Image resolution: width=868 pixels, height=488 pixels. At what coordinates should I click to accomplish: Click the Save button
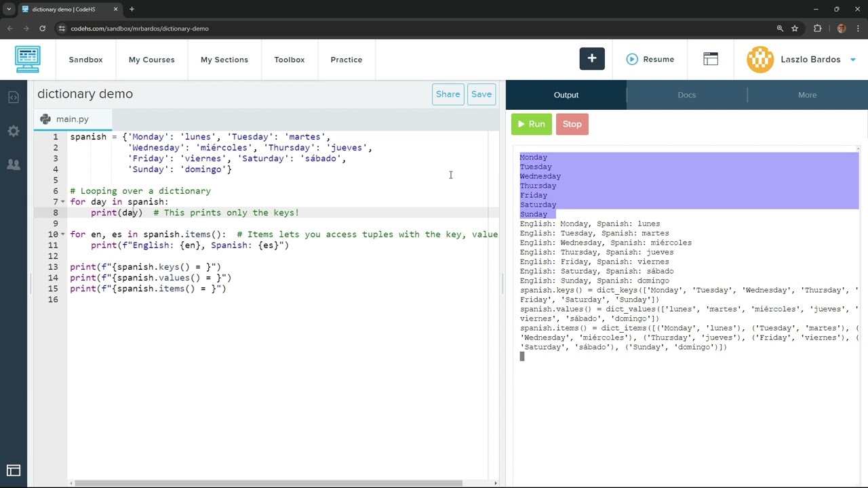coord(481,94)
